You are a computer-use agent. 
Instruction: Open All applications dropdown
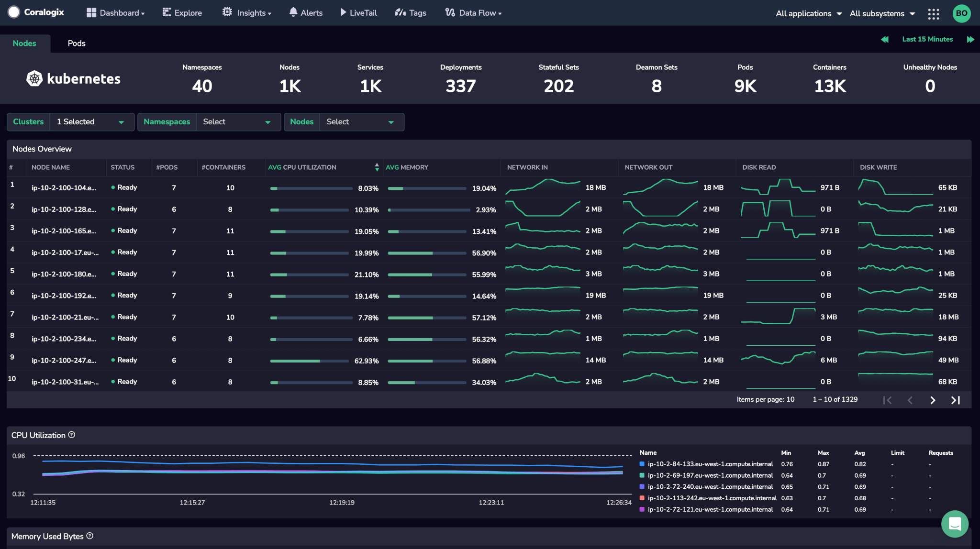click(x=809, y=13)
